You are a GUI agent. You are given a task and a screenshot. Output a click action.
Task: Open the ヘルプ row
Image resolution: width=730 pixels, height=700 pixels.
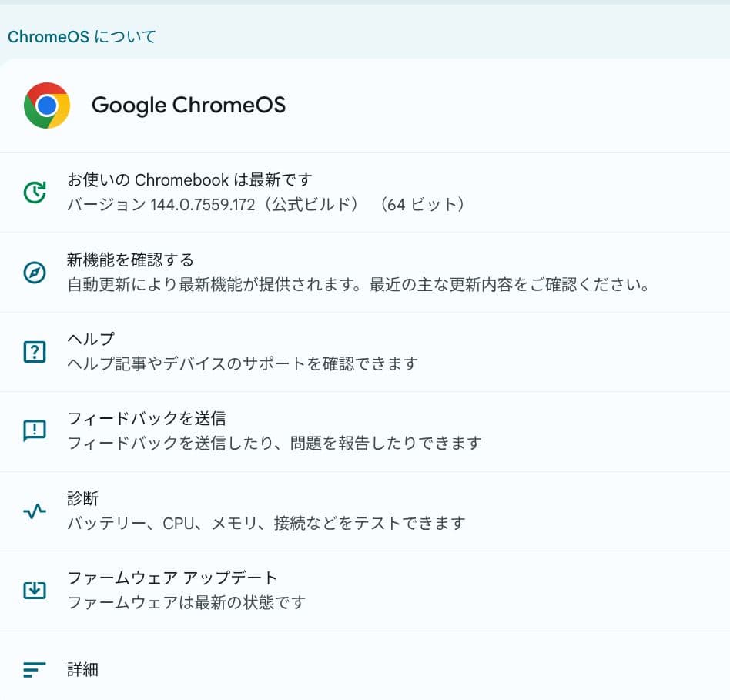pos(90,338)
